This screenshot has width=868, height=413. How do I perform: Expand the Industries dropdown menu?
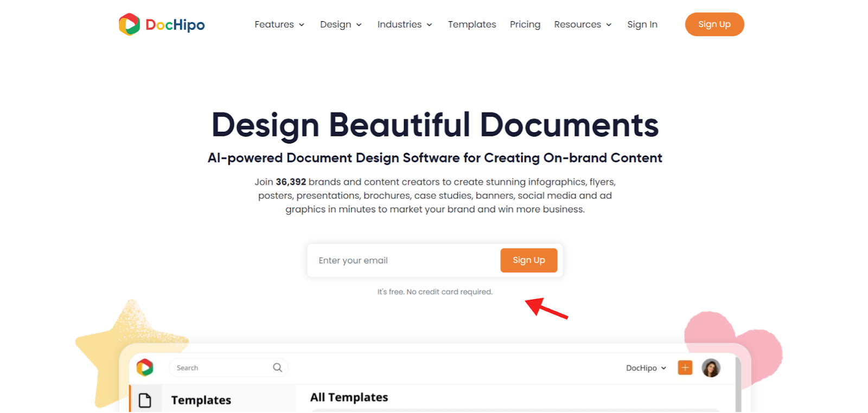tap(405, 24)
